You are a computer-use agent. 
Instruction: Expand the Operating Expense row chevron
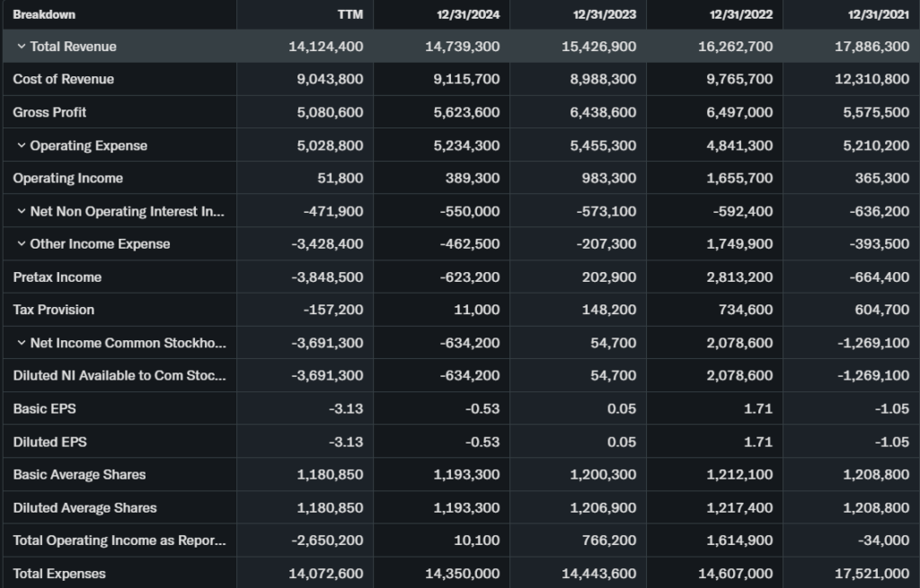pyautogui.click(x=21, y=145)
